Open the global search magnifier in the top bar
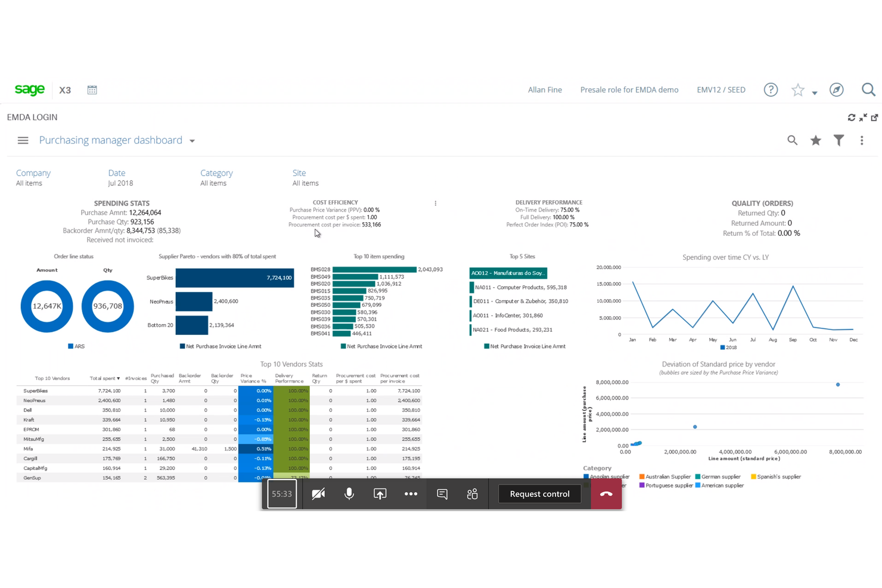882x588 pixels. coord(868,89)
